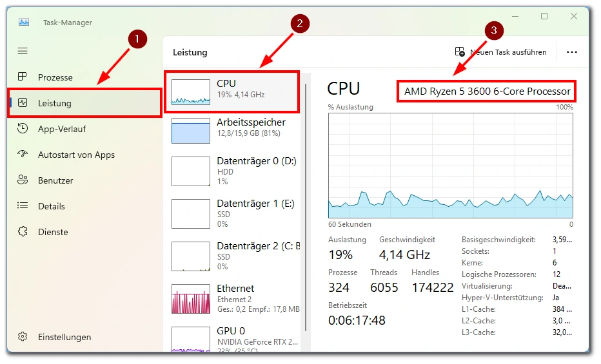
Task: Switch to the Leistung page
Action: [85, 102]
